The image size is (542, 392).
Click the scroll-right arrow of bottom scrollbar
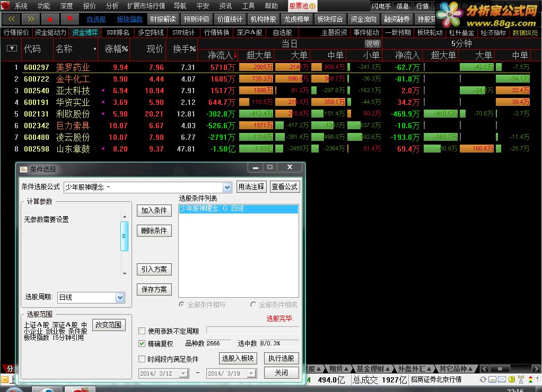[536, 369]
